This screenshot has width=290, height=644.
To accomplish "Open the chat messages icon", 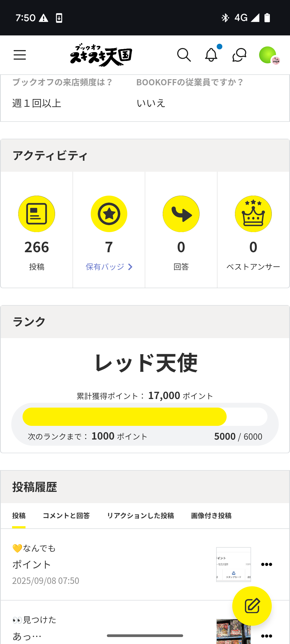I will pos(239,55).
